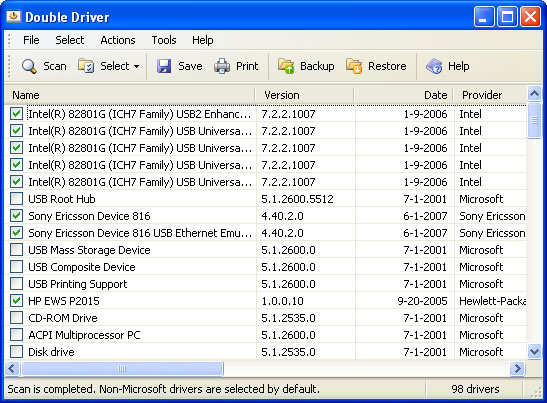Click the Double Driver title bar icon
Viewport: 547px width, 403px height.
coord(14,16)
